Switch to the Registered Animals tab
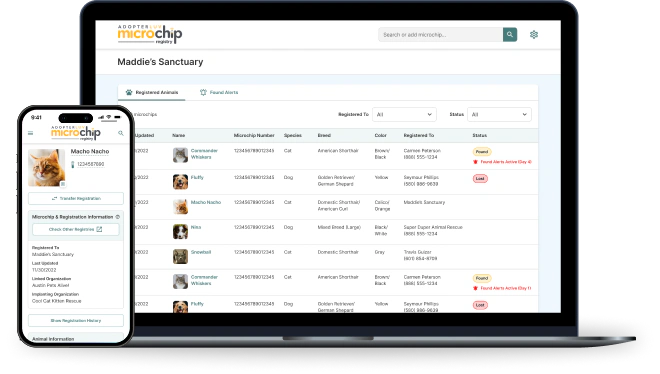Image resolution: width=660 pixels, height=374 pixels. [x=152, y=93]
